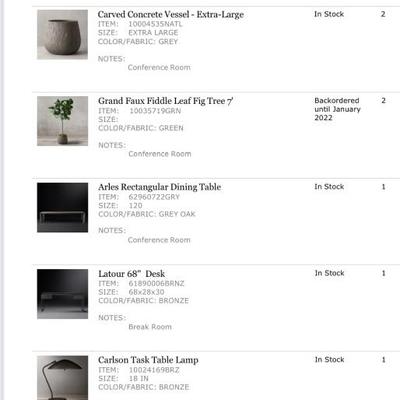The height and width of the screenshot is (400, 400).
Task: Select the GREY OAK color text
Action: (x=177, y=214)
